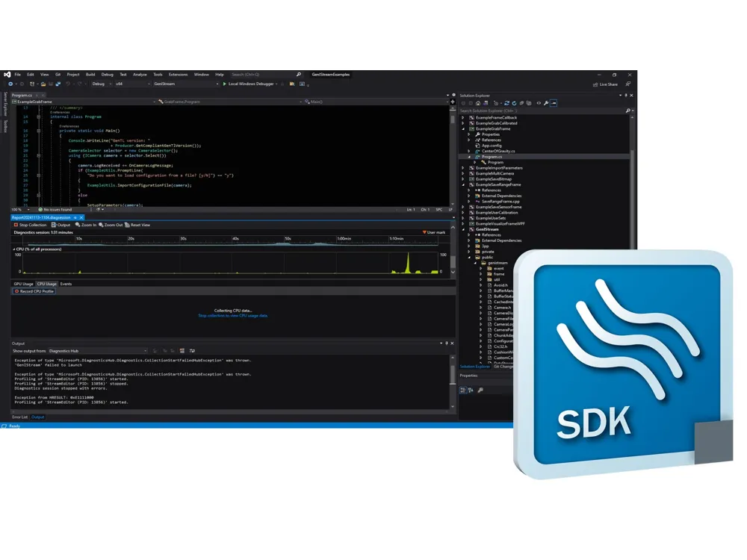Select ExampleMultiCamera in Solution Explorer

click(495, 174)
